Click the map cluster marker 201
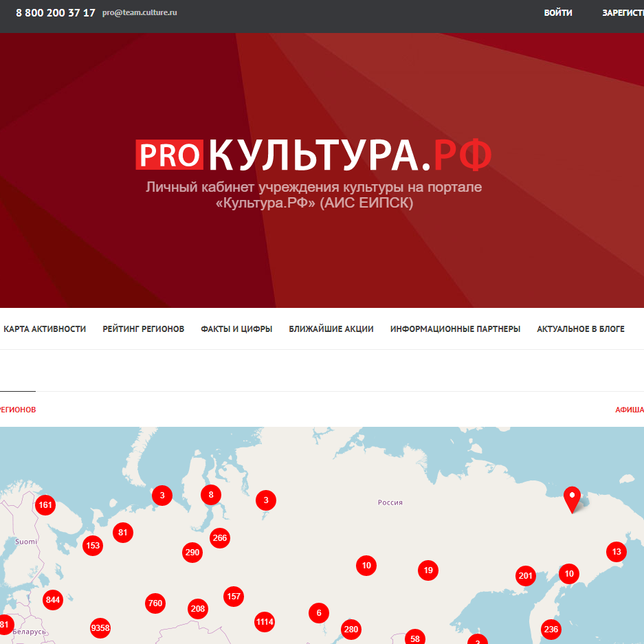The width and height of the screenshot is (644, 644). 526,576
